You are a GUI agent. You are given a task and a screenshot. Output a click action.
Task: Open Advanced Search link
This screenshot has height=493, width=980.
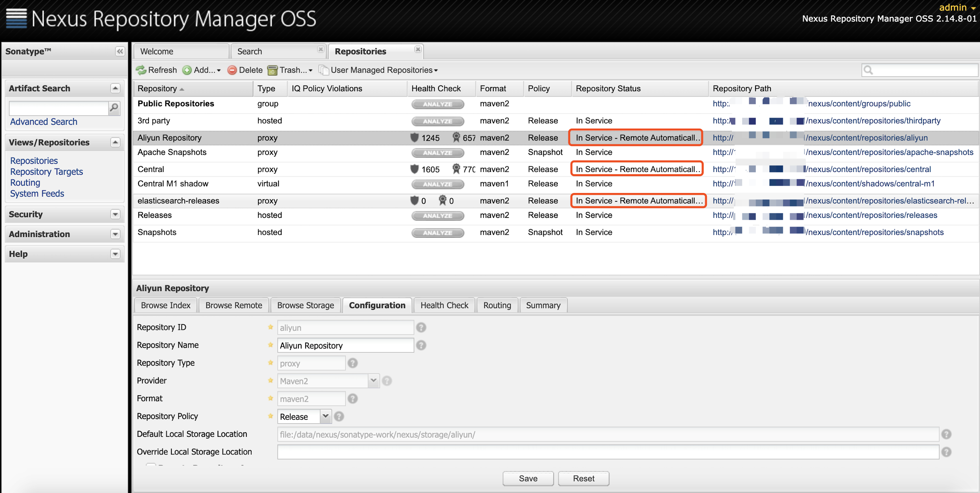(43, 122)
